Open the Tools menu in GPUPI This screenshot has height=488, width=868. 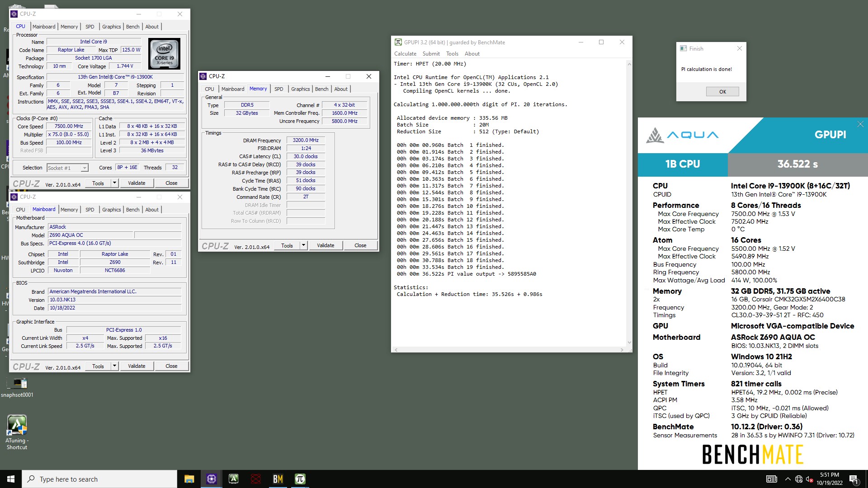pos(452,54)
